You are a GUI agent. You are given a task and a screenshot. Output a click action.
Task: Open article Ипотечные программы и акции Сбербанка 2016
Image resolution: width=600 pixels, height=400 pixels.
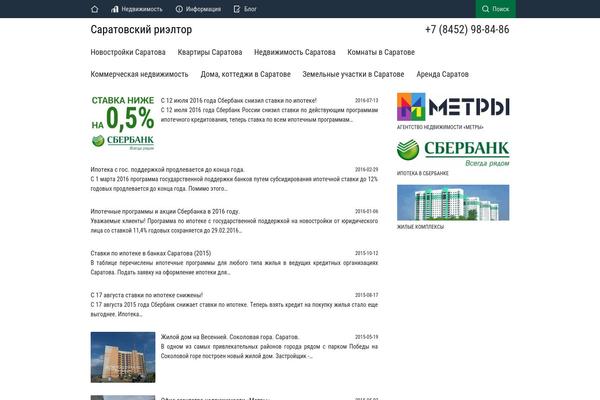[165, 211]
